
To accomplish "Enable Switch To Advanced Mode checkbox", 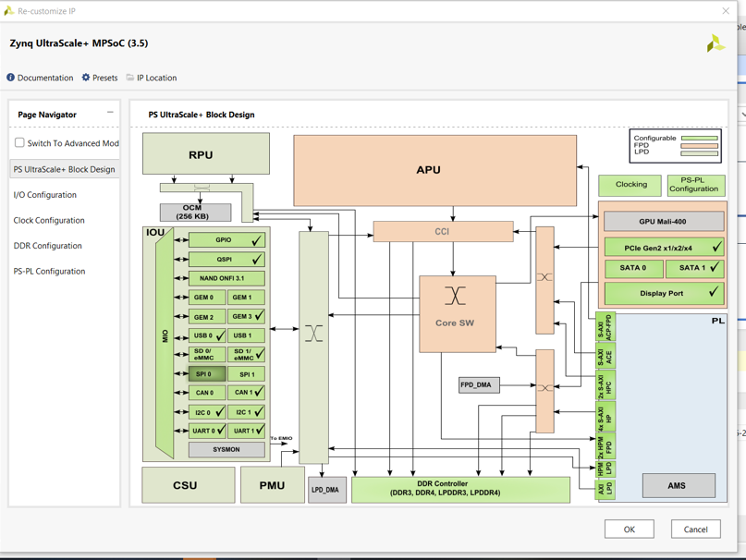I will (19, 143).
